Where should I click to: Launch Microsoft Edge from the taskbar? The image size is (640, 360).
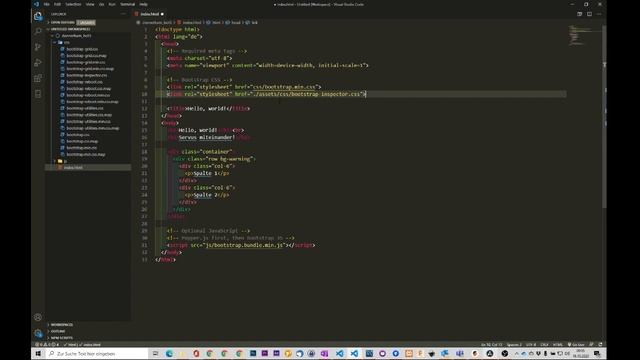coord(169,353)
